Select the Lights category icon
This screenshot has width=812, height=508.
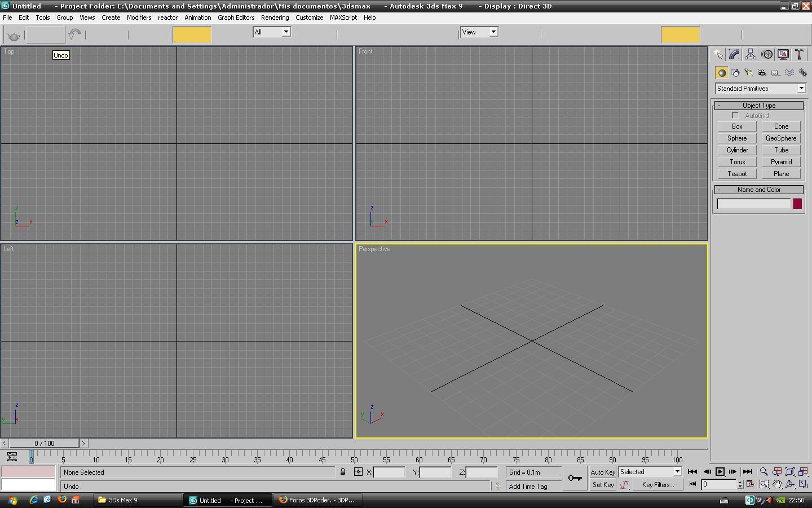(748, 73)
